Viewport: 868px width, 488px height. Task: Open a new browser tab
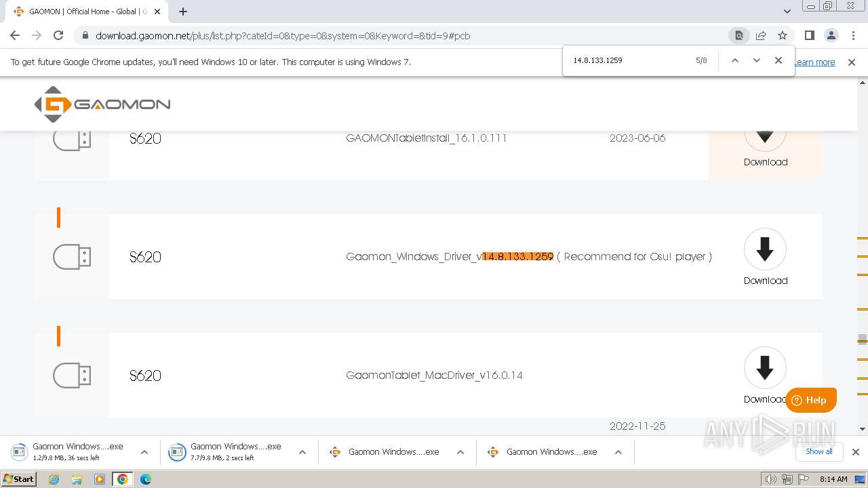click(x=183, y=12)
